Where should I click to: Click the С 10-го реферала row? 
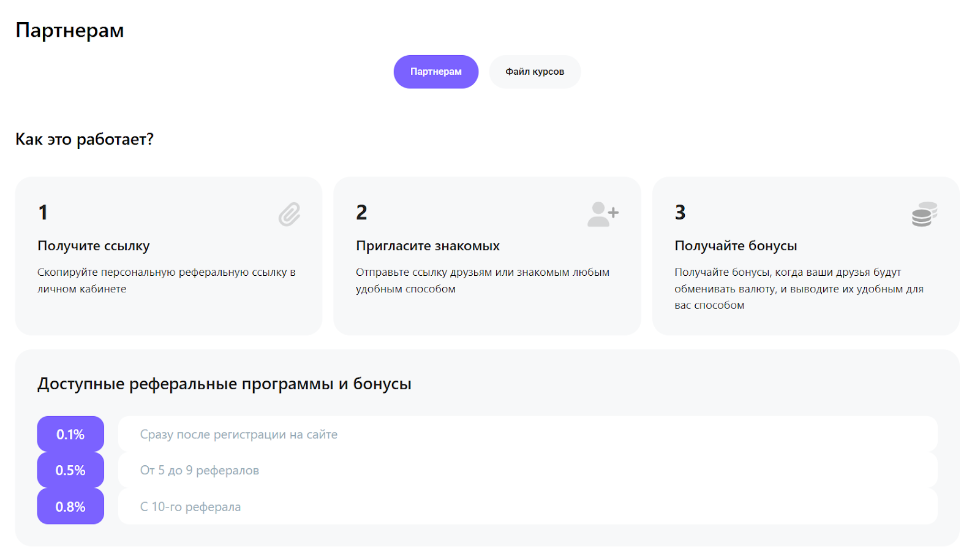pyautogui.click(x=527, y=506)
